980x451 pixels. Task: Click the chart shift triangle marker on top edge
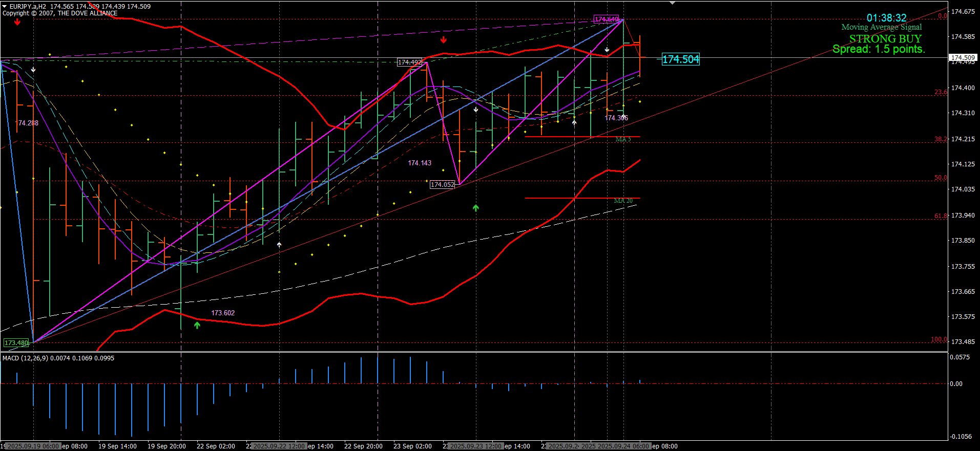coord(672,3)
